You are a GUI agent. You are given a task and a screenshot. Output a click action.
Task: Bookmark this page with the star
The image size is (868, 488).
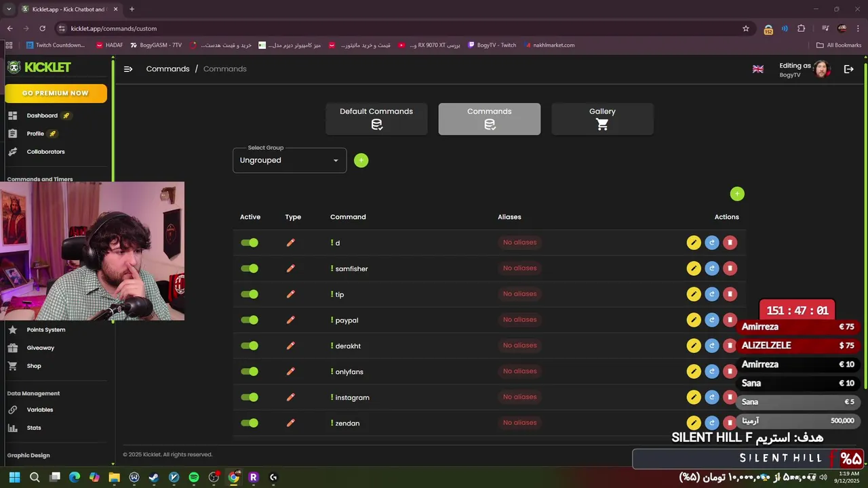click(x=746, y=28)
